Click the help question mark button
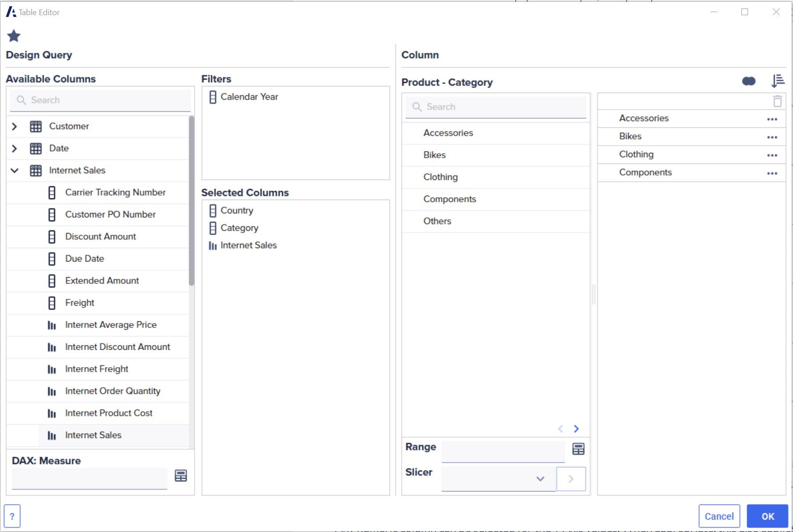Screen dimensions: 793x532 coord(12,516)
